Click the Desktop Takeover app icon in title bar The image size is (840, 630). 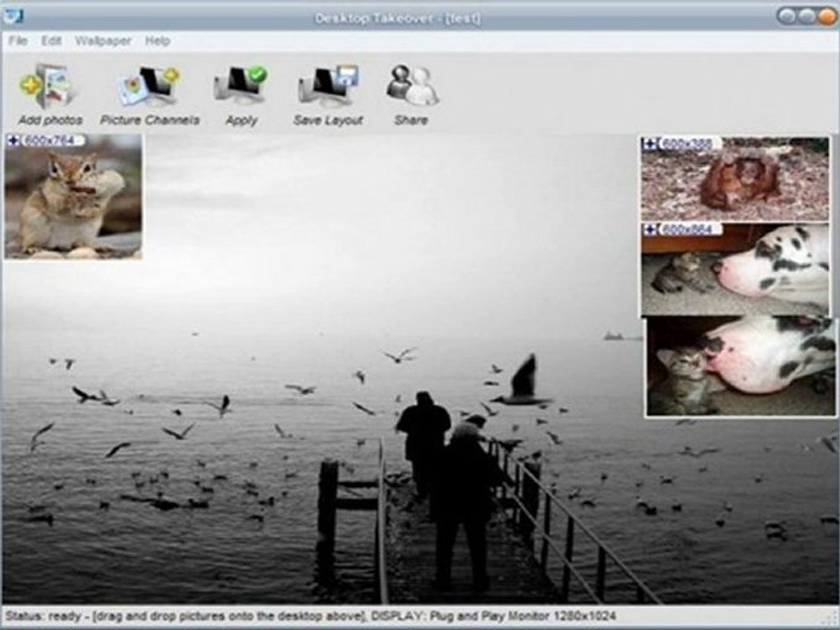[x=13, y=16]
